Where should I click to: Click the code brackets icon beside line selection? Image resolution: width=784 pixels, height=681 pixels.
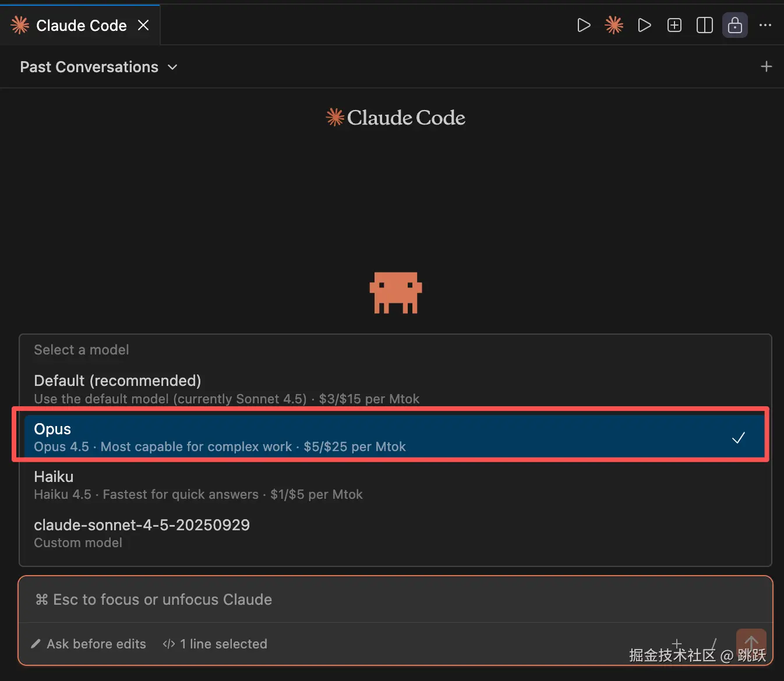point(169,644)
